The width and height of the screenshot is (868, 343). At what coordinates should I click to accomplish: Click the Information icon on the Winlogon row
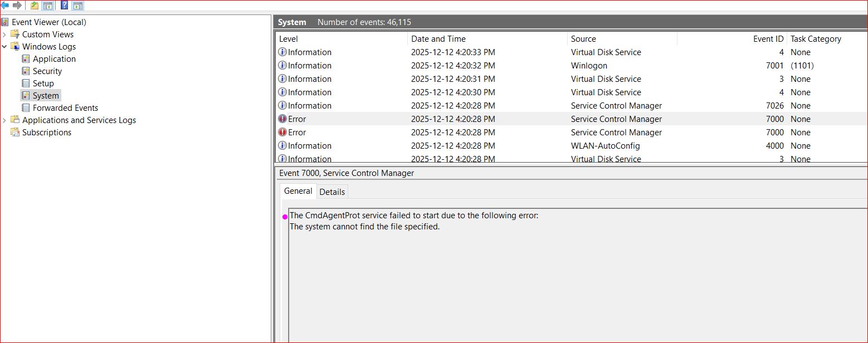point(282,66)
